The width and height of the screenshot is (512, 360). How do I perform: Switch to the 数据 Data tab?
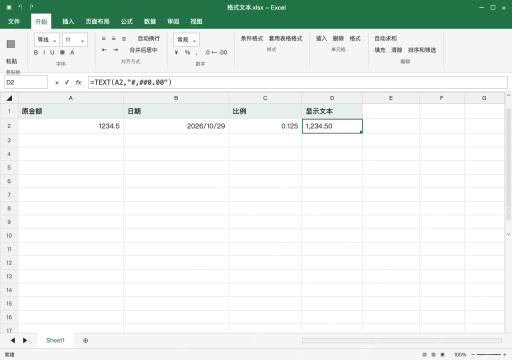click(x=150, y=21)
